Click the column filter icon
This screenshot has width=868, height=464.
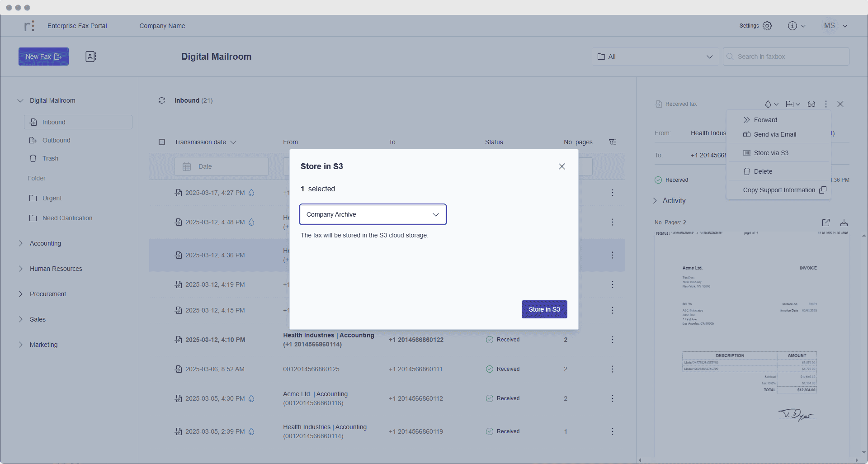click(x=613, y=142)
